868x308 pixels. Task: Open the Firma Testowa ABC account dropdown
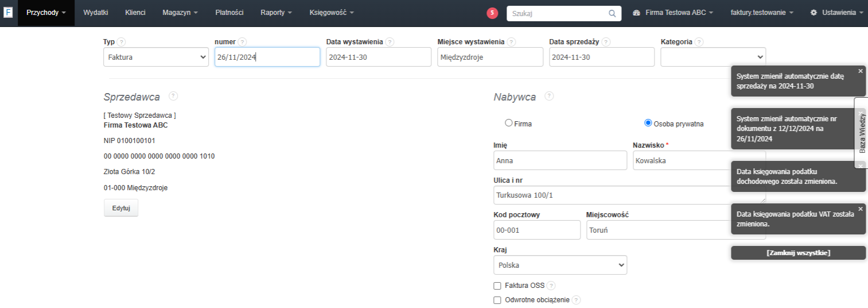coord(673,12)
